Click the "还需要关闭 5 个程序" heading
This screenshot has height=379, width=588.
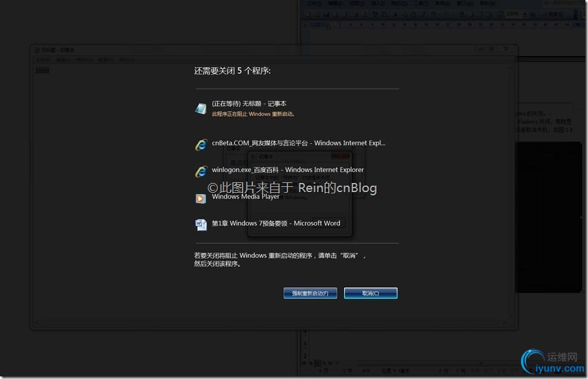[x=232, y=71]
